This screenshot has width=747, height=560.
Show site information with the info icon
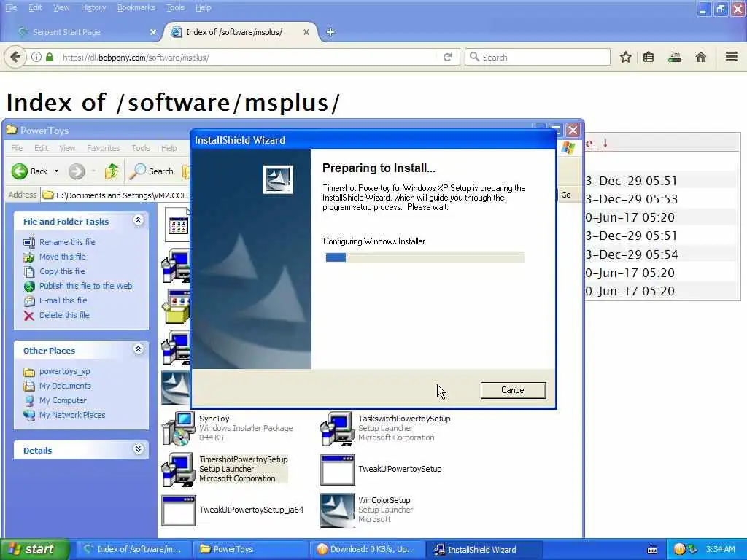coord(36,57)
